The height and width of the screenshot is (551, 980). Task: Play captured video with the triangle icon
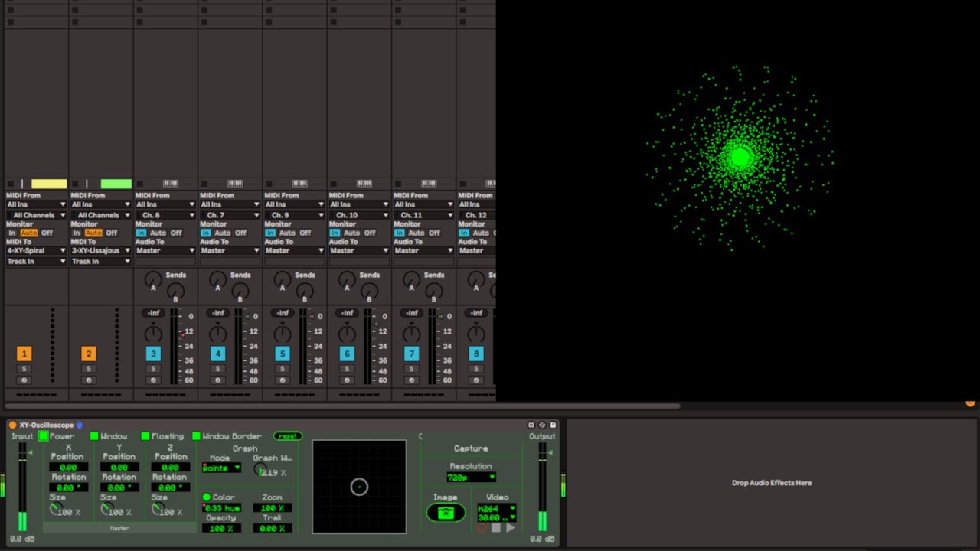(x=511, y=528)
